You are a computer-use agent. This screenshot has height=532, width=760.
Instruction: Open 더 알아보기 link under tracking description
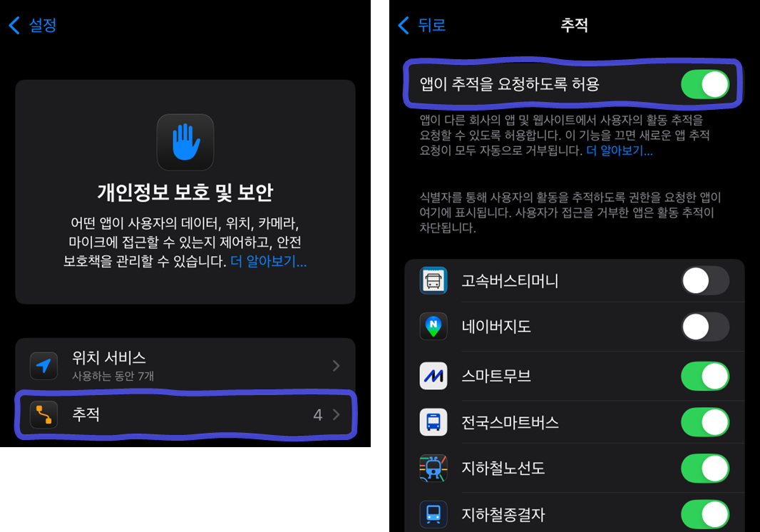click(619, 150)
